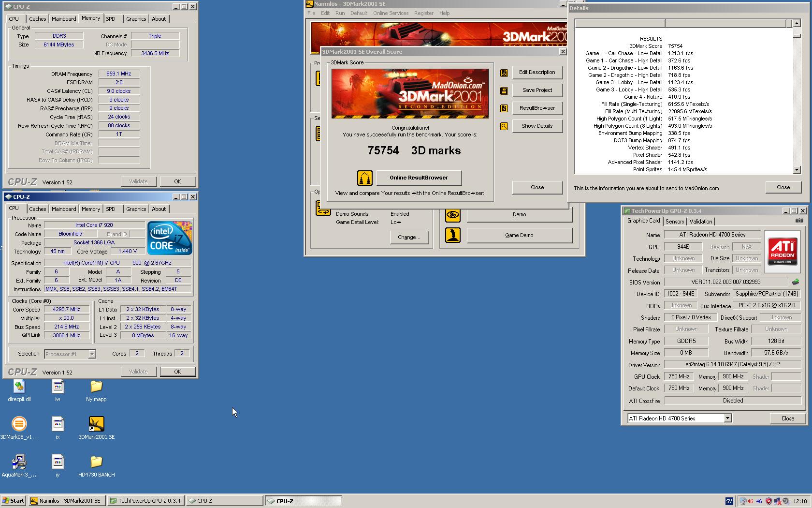Click the disconnected network tray icon
812x508 pixels.
click(x=777, y=501)
